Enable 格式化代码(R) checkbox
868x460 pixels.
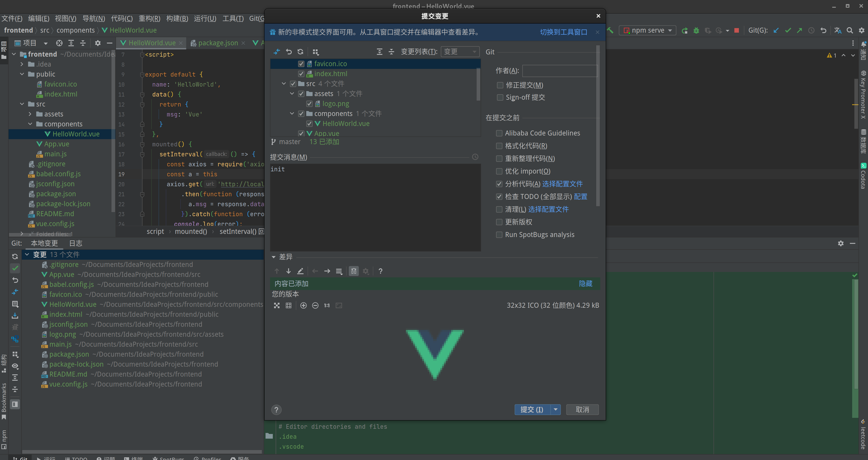pyautogui.click(x=499, y=146)
